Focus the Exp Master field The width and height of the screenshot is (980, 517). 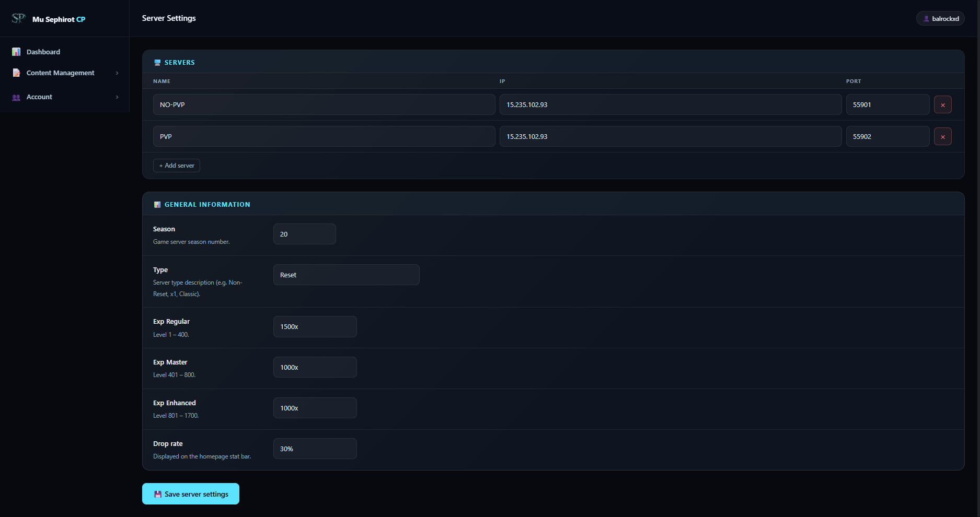315,367
